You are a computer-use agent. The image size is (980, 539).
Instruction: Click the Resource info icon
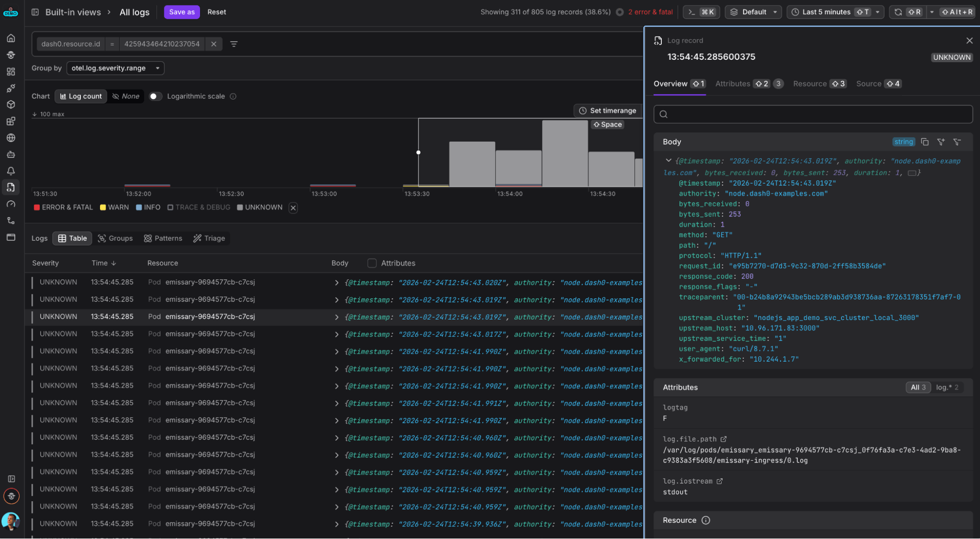tap(705, 520)
